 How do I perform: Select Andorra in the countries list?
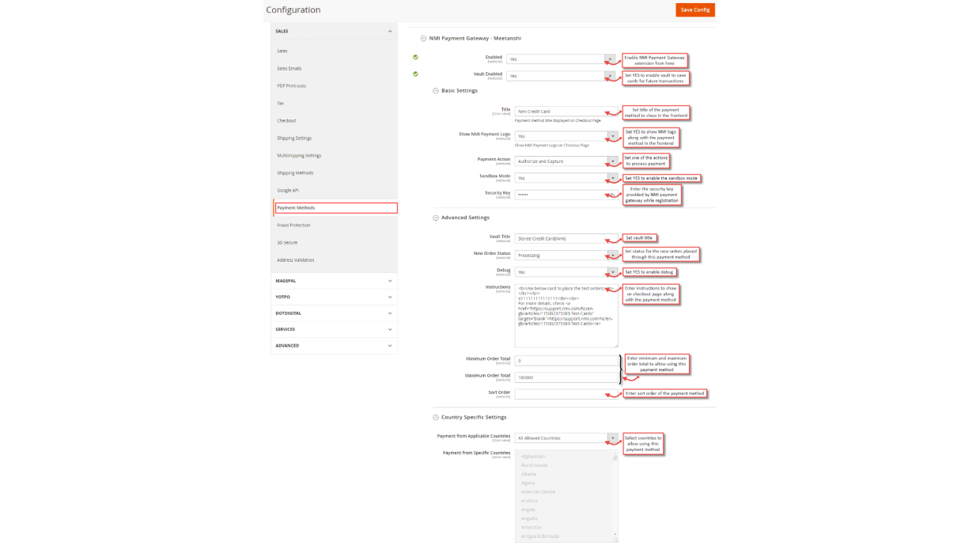point(529,501)
